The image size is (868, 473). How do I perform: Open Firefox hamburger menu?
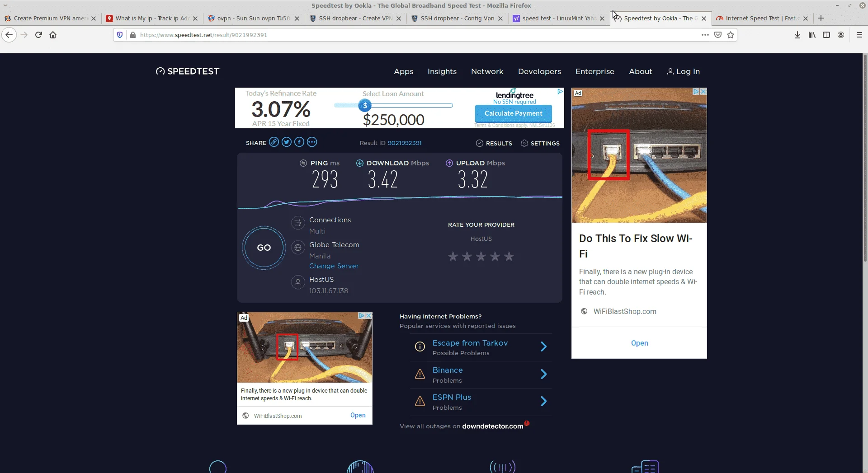click(859, 35)
